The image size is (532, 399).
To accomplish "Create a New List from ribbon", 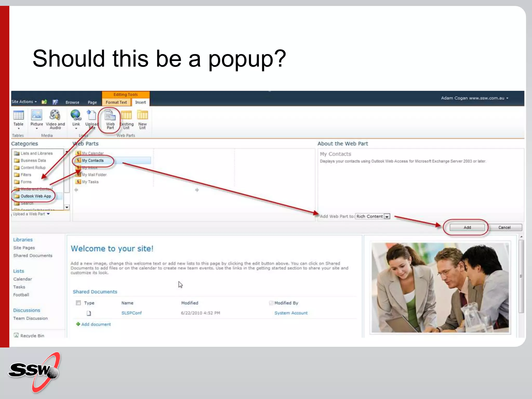I will click(x=142, y=119).
